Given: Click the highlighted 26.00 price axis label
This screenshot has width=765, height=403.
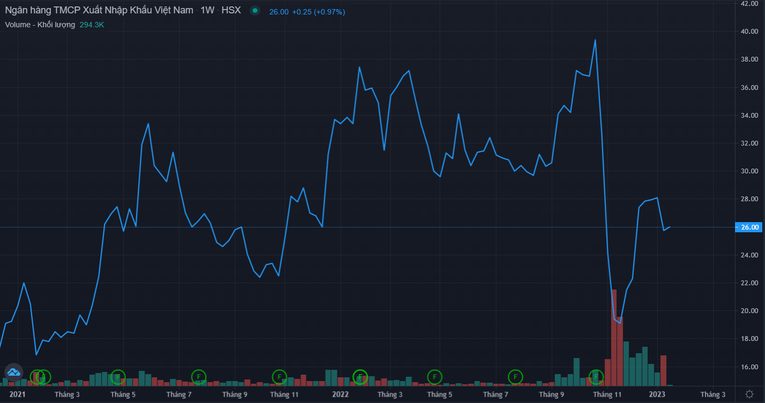Looking at the screenshot, I should (749, 227).
